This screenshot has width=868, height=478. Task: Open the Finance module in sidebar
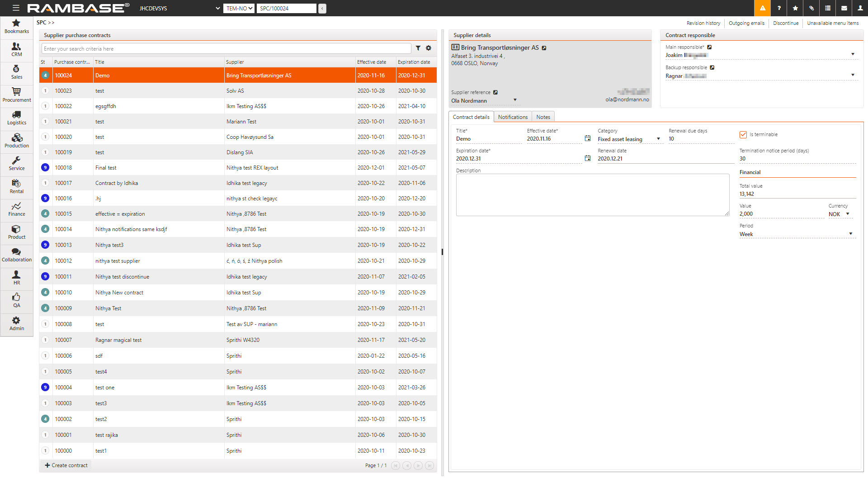coord(17,209)
